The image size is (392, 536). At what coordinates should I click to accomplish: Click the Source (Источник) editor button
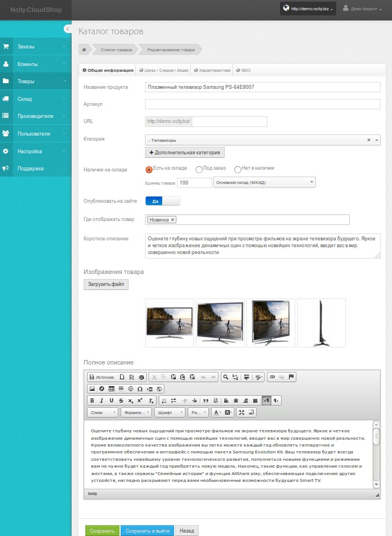101,377
